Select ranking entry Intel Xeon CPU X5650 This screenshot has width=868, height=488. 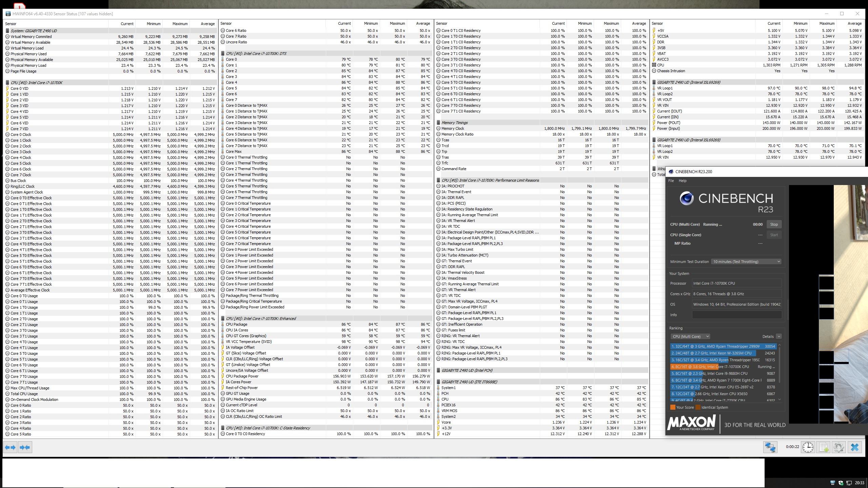pos(723,394)
